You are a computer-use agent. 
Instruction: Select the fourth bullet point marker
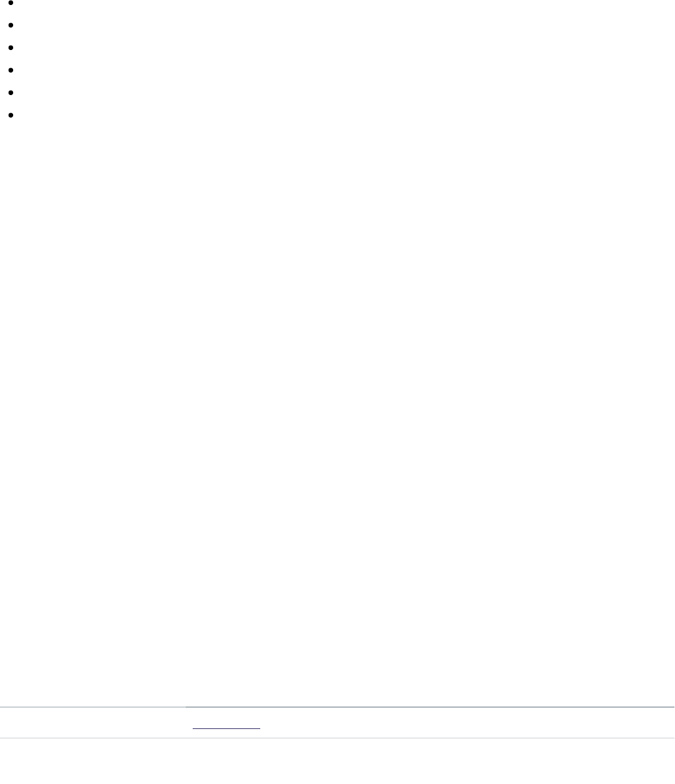tap(12, 70)
